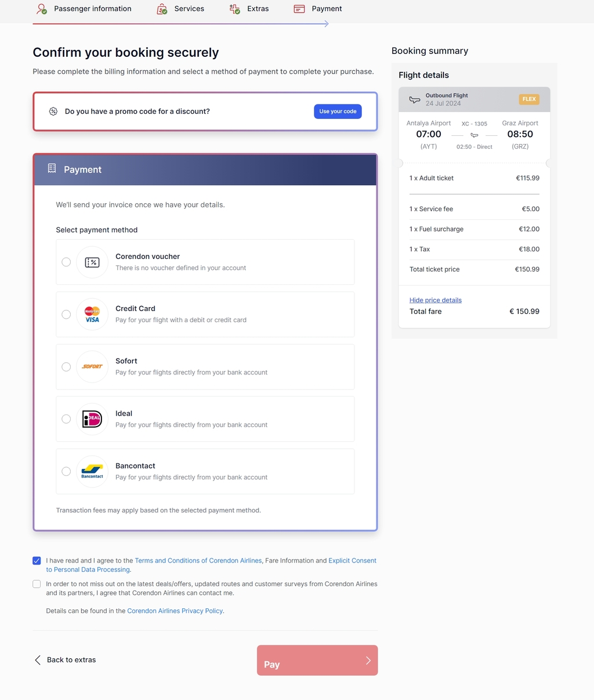The image size is (594, 700).
Task: Select the Credit Card radio button
Action: [x=66, y=315]
